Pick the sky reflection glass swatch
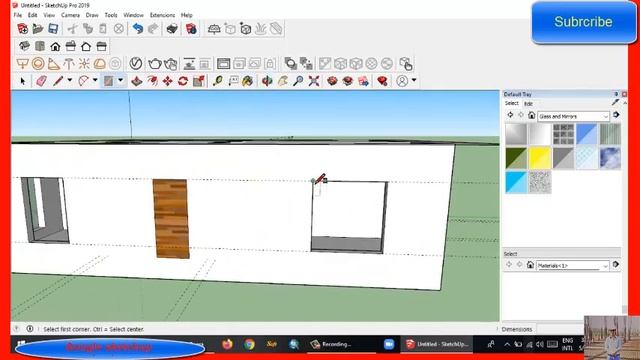The height and width of the screenshot is (360, 640). point(610,158)
